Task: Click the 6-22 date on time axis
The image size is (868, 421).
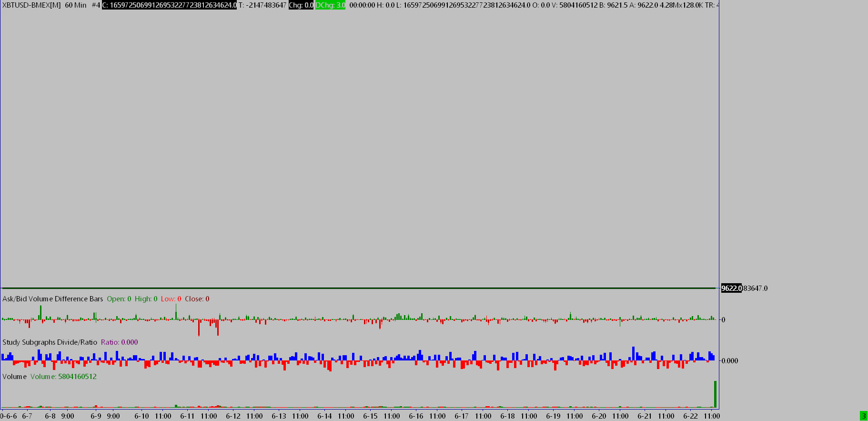Action: point(690,416)
